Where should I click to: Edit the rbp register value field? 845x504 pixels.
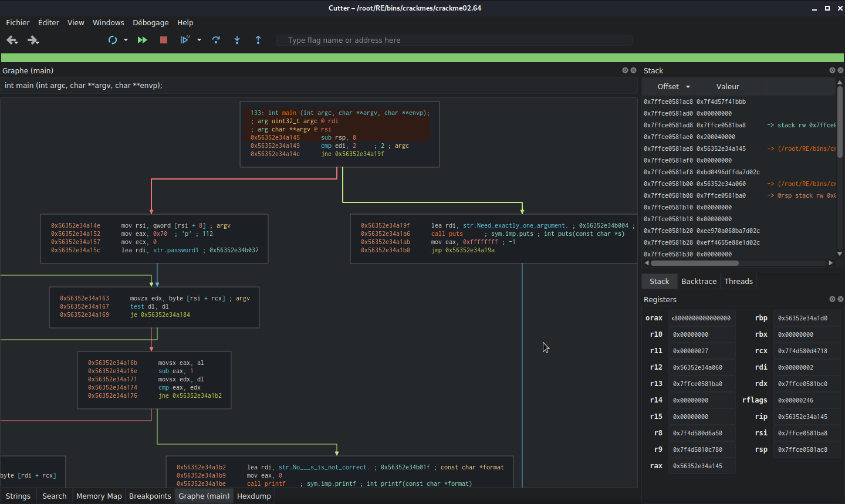[806, 318]
